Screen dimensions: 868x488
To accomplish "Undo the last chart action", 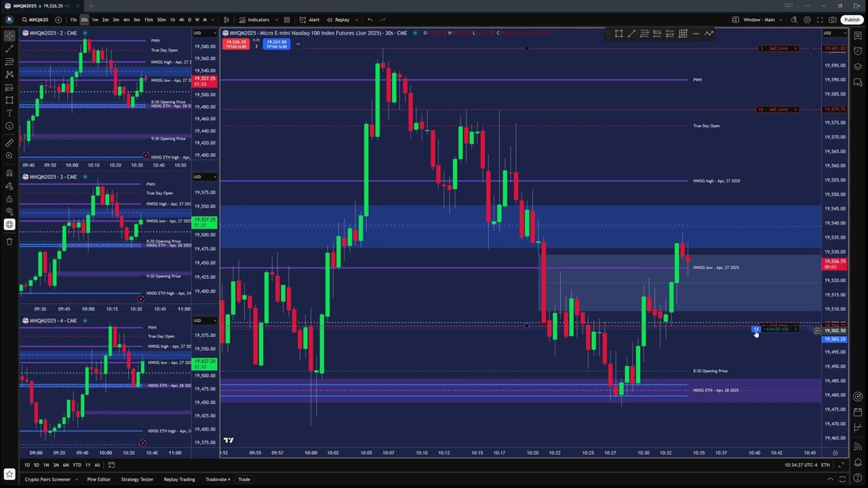I will tap(370, 20).
